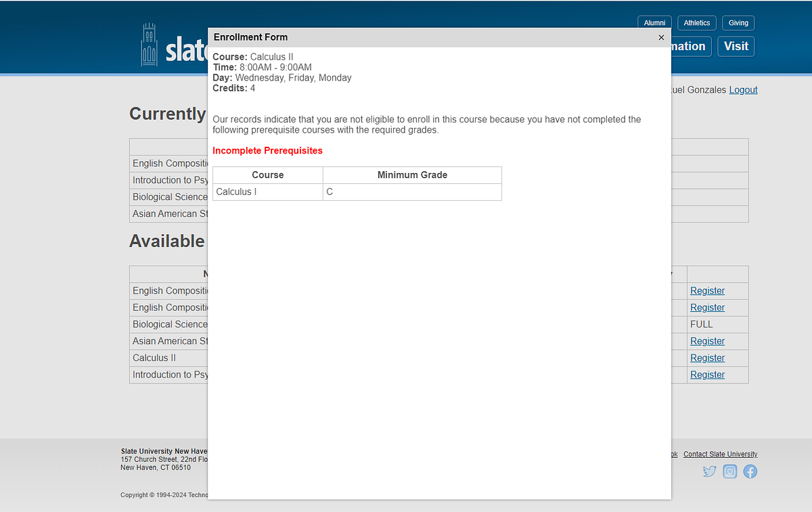
Task: Click the FULL status cell for Biological Science
Action: click(702, 324)
